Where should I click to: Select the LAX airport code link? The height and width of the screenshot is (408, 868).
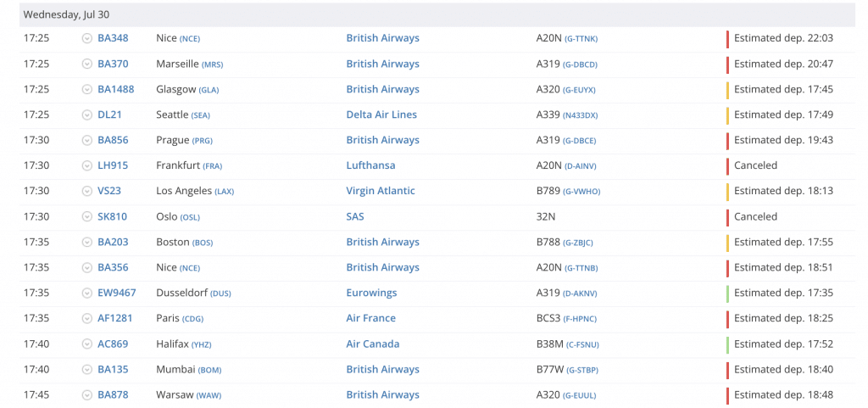pyautogui.click(x=224, y=192)
